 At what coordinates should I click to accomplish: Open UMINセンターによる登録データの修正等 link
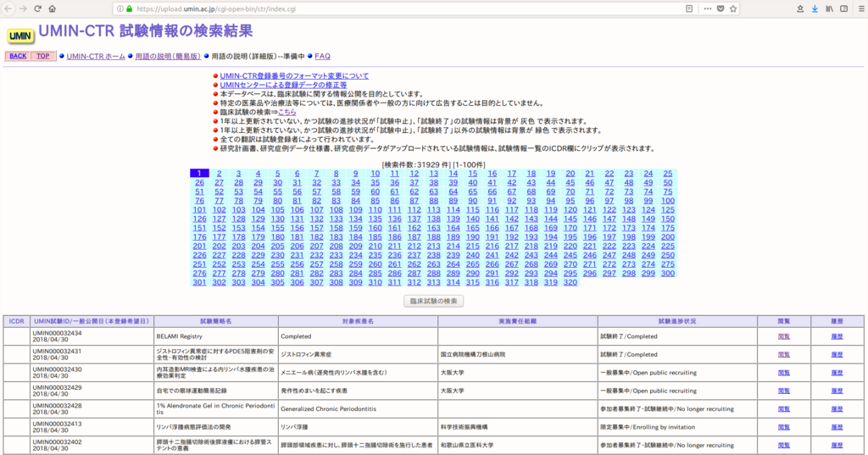point(283,86)
